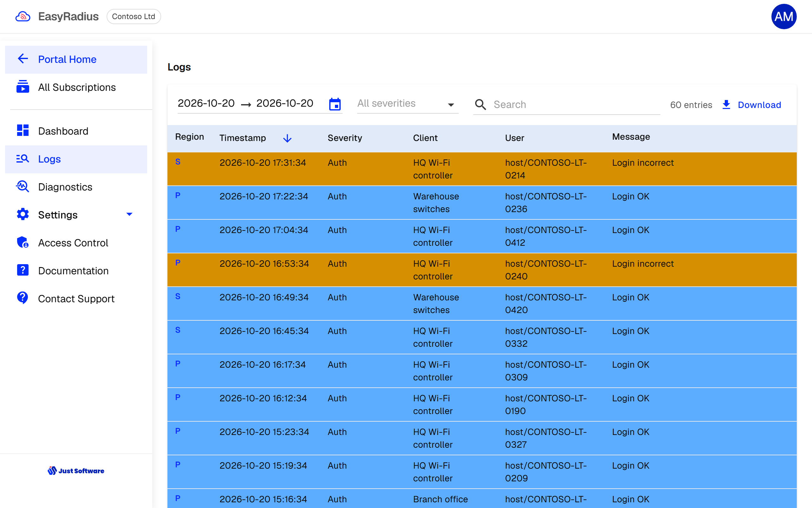
Task: Click the Dashboard grid icon
Action: pos(23,130)
